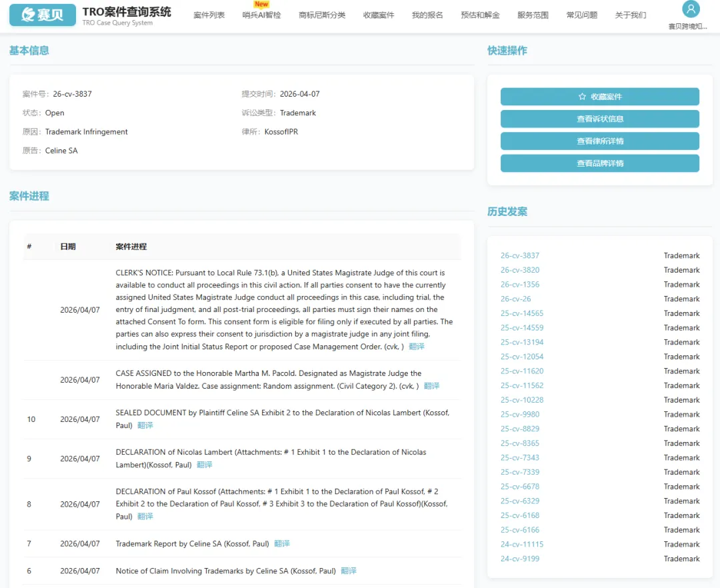Open historical case 25-cv-12054

coord(522,357)
